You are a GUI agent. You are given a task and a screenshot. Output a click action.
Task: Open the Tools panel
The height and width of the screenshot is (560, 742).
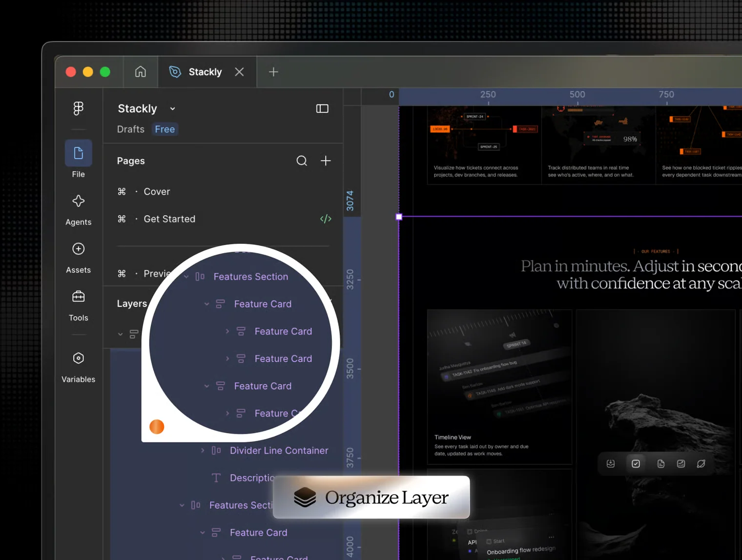(78, 305)
